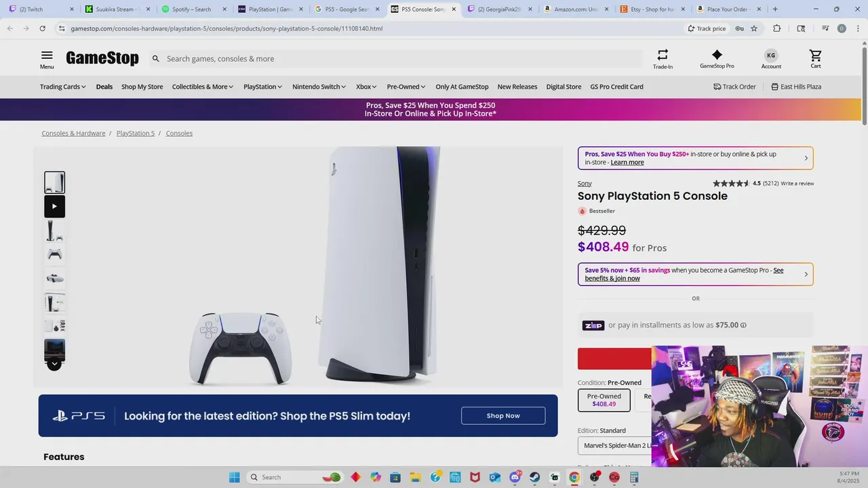Open Discord from the taskbar
Viewport: 868px width, 488px height.
click(515, 477)
